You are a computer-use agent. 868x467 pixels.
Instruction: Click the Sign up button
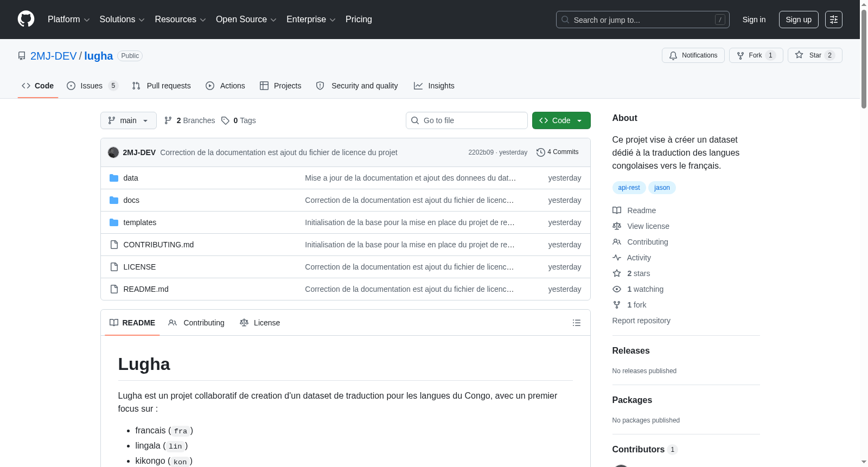coord(799,20)
